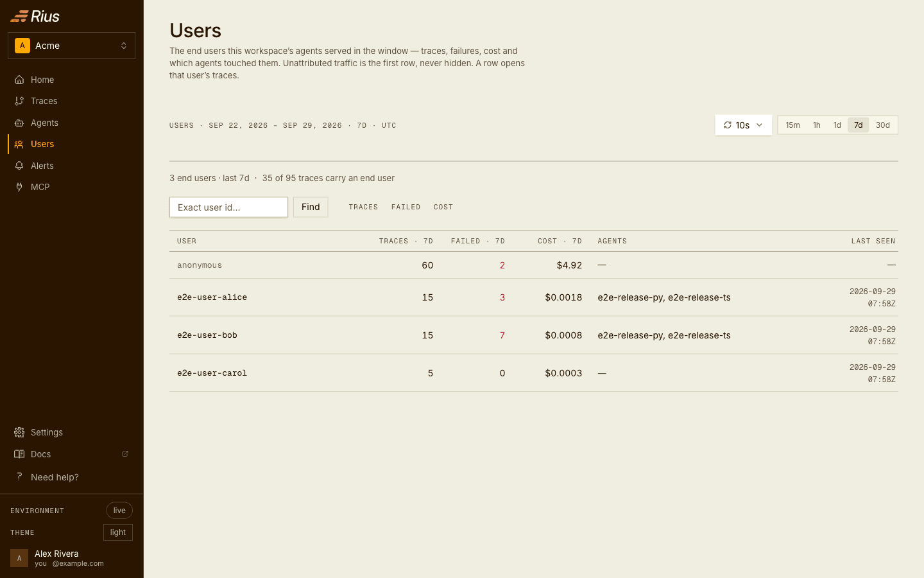This screenshot has height=578, width=924.
Task: Click the TRACES sort chip beside Find
Action: 363,207
